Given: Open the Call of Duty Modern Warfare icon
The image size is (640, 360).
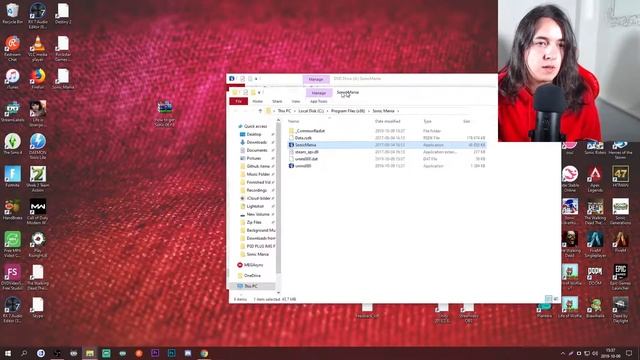Looking at the screenshot, I should click(x=38, y=211).
